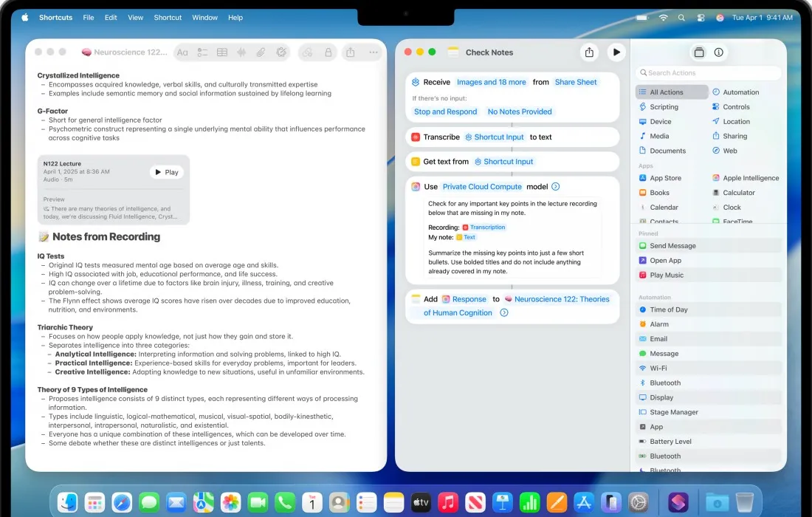Open Spotlight search in menu bar
Viewport: 812px width, 517px height.
click(681, 18)
